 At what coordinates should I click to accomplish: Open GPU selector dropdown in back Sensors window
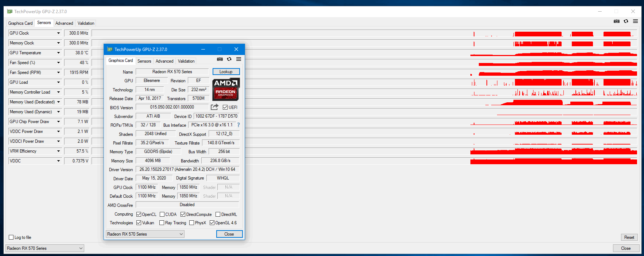point(45,248)
